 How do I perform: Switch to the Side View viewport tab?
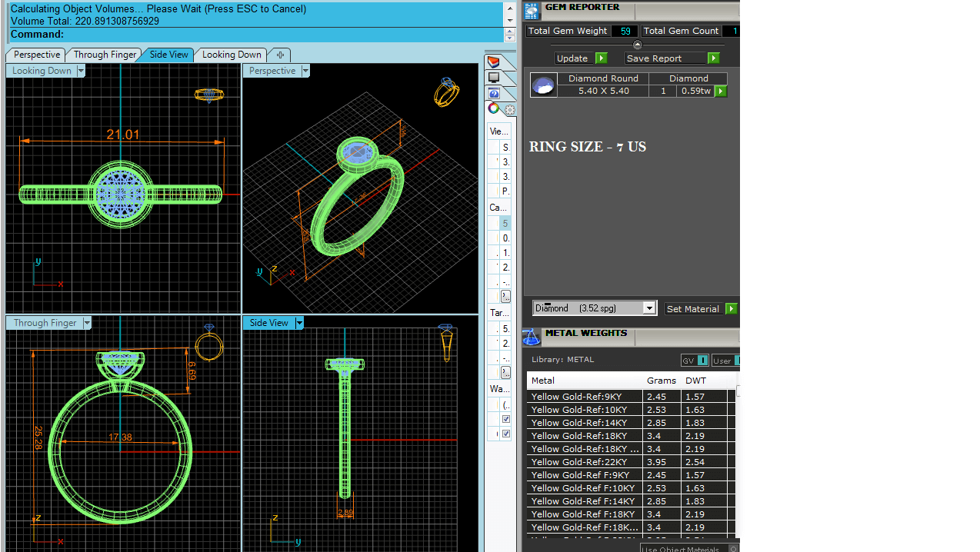[168, 55]
